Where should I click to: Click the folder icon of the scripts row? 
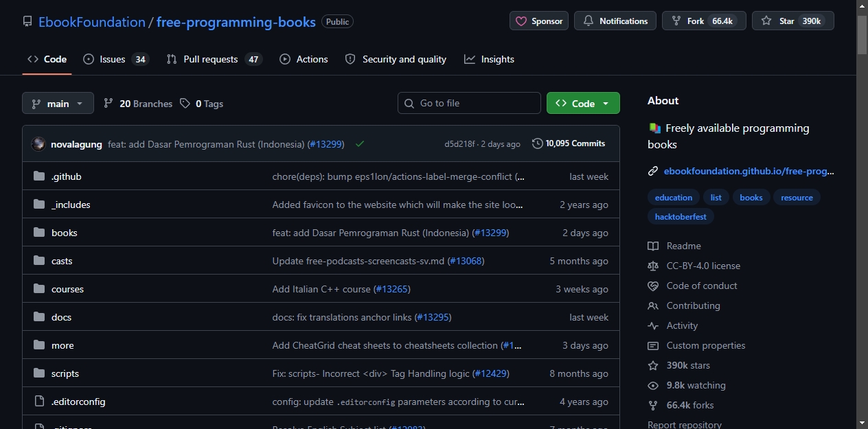tap(39, 373)
